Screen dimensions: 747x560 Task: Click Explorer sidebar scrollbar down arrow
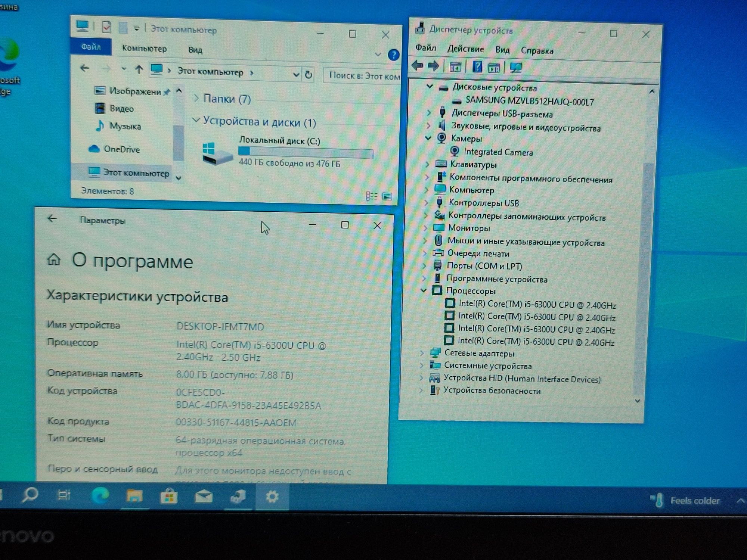[179, 178]
